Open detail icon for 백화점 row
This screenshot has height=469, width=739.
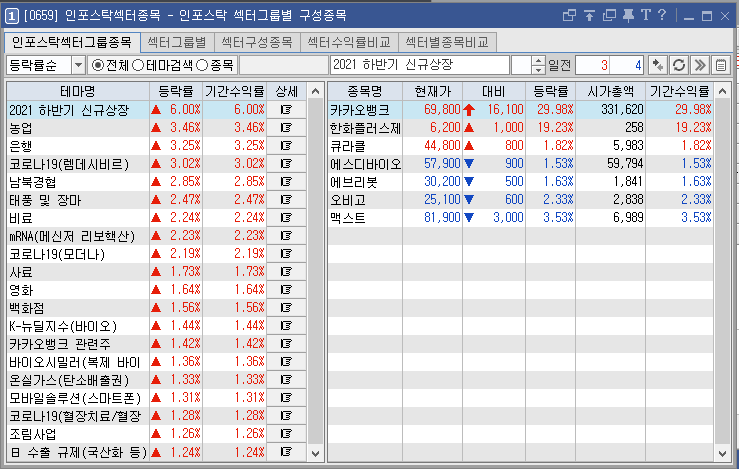286,308
